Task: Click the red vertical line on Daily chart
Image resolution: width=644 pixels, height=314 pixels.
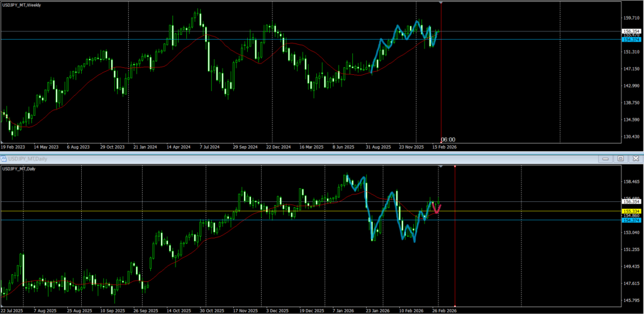Action: [455, 252]
